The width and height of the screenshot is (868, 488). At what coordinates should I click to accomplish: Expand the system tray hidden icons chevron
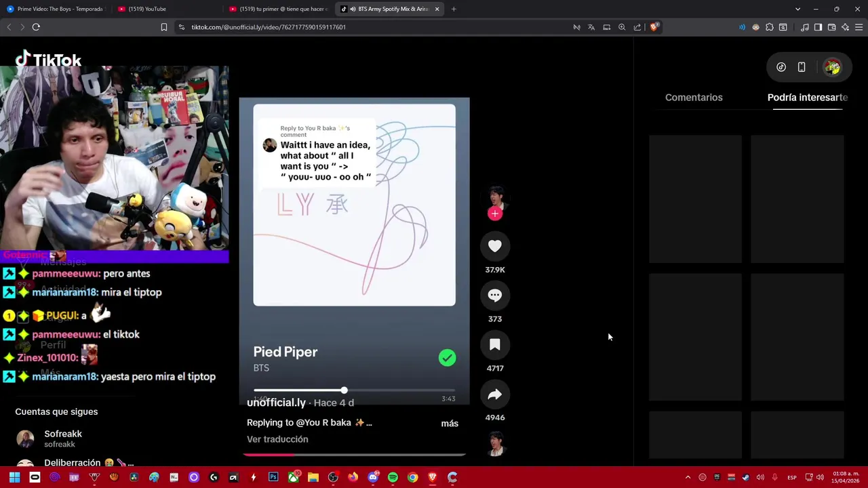(688, 477)
